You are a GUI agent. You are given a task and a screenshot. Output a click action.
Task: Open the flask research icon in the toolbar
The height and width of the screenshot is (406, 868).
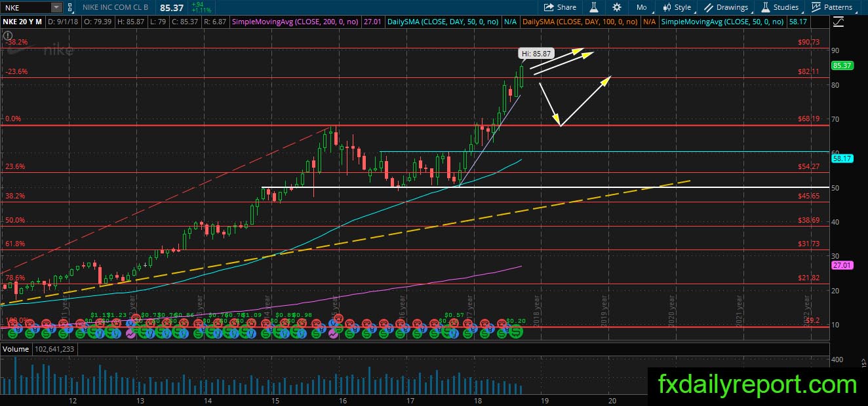(x=594, y=7)
